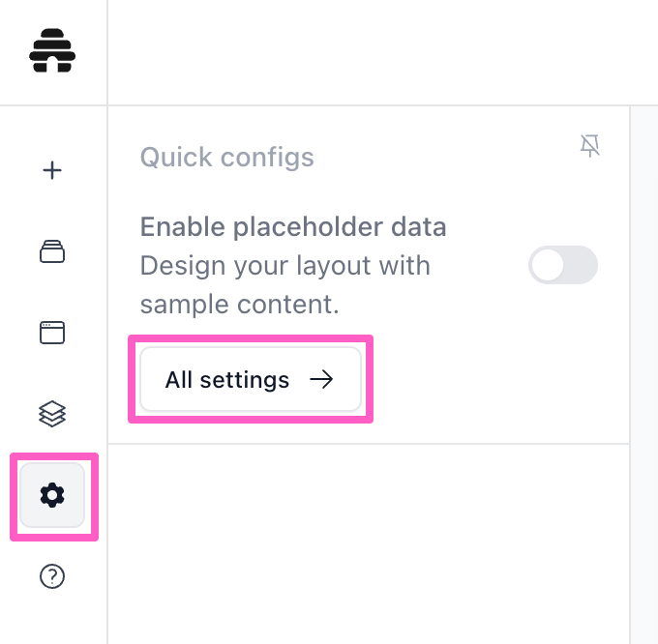Click the 'Design your layout' description text
Image resolution: width=658 pixels, height=644 pixels.
click(284, 265)
